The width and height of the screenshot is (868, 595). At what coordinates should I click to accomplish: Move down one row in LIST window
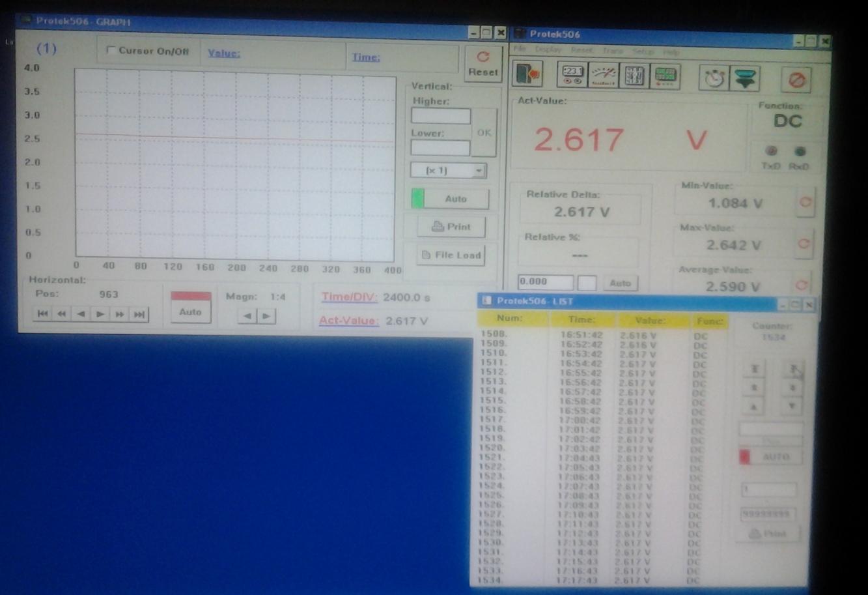point(792,406)
